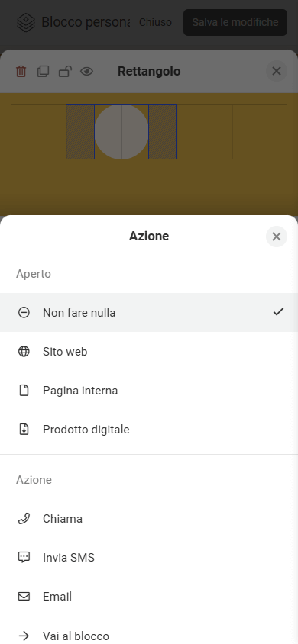The image size is (298, 644).
Task: Select Prodotto digitale option
Action: coord(149,430)
